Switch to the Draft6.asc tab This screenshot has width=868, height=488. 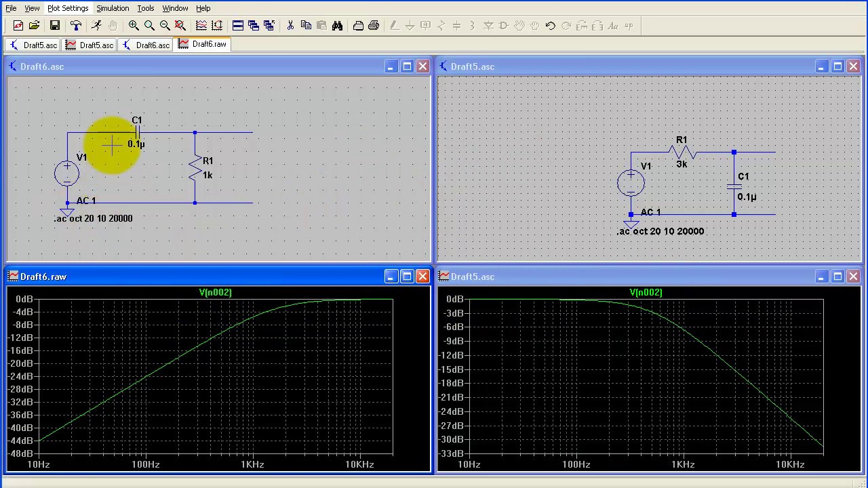click(146, 45)
